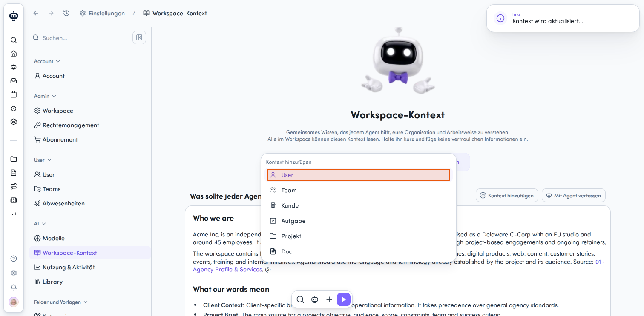Collapse the Admin section chevron
Viewport: 644px width, 316px height.
point(54,96)
